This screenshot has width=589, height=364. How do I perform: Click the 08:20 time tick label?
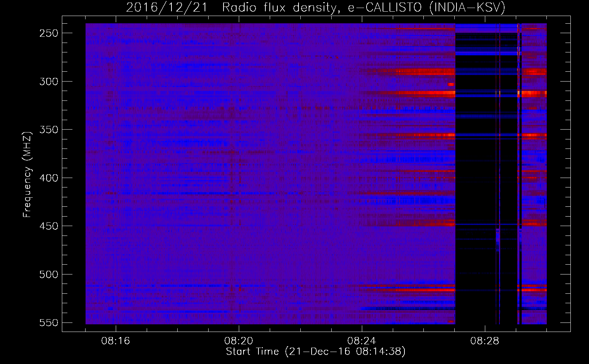coord(239,341)
